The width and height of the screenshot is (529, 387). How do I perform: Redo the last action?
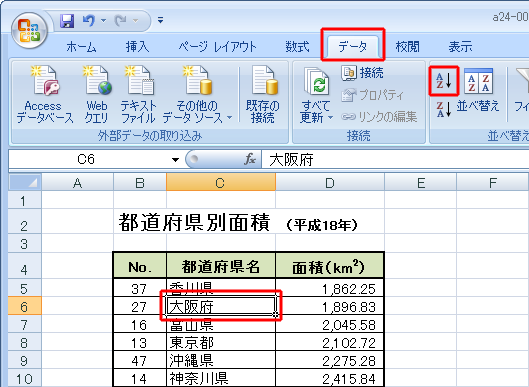coord(120,21)
